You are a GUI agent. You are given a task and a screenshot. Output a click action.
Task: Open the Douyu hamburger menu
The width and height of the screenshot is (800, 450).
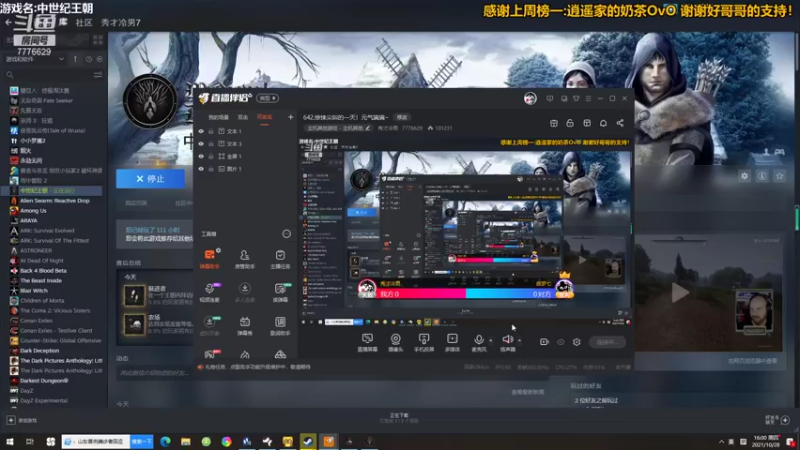point(588,98)
